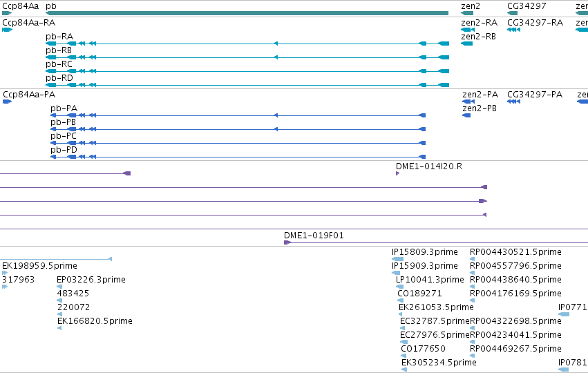Select the pb gene span bar
This screenshot has width=588, height=373.
pyautogui.click(x=247, y=13)
